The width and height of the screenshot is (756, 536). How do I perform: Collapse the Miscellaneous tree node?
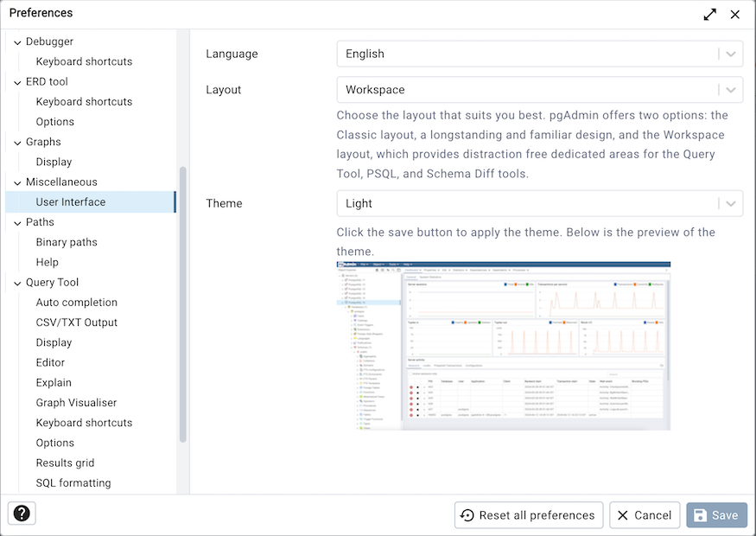pos(17,182)
